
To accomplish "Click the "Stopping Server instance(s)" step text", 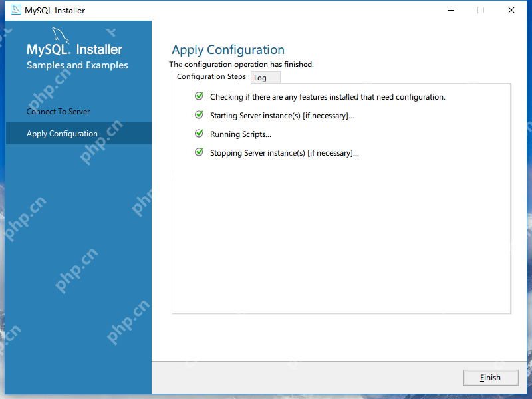I will click(284, 153).
